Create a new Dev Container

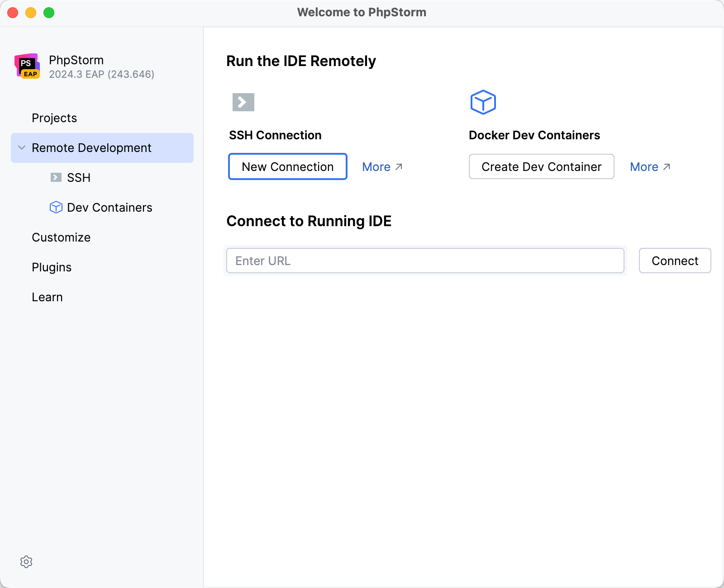tap(541, 166)
